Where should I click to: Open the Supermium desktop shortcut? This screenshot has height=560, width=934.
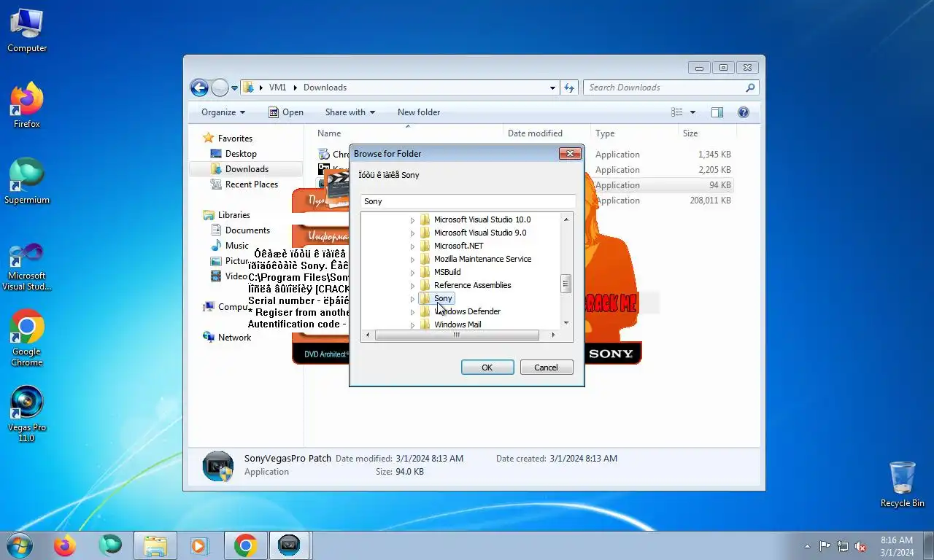click(27, 182)
